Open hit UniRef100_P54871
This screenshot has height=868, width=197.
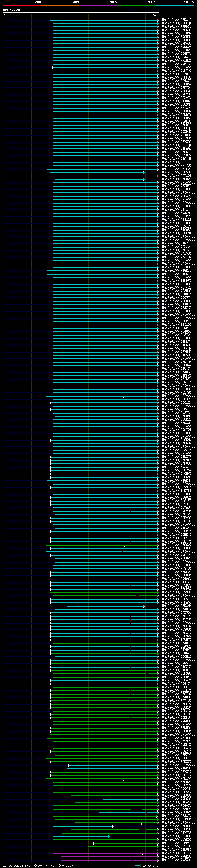point(177,806)
